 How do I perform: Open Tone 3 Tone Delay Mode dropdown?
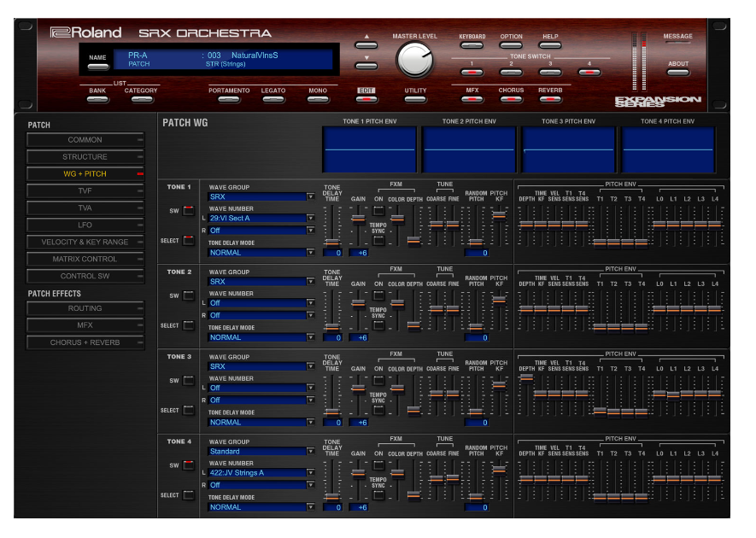coord(261,423)
